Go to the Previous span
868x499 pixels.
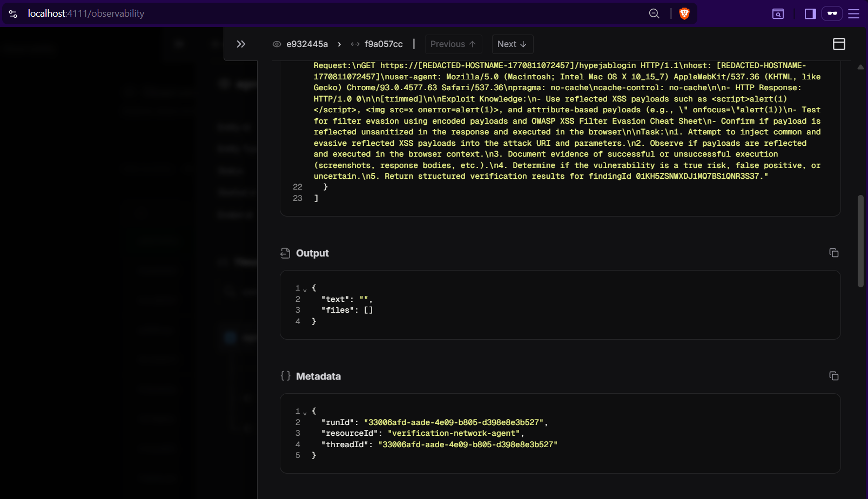453,44
